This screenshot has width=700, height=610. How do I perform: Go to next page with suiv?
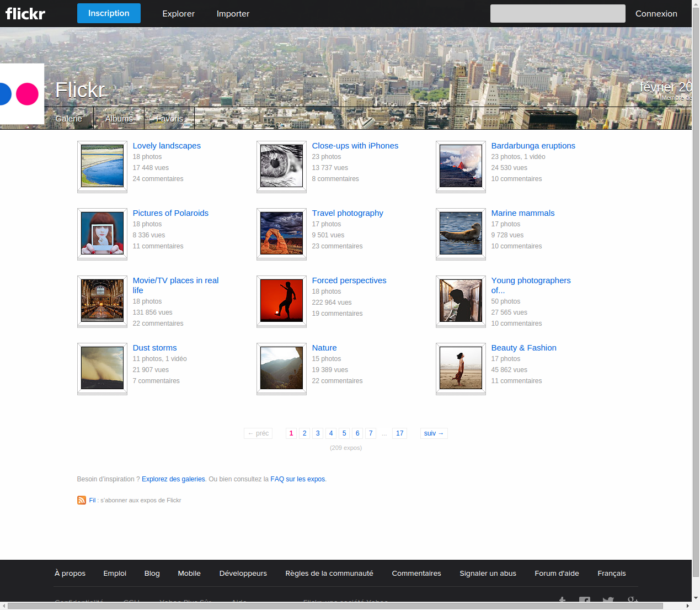(434, 433)
